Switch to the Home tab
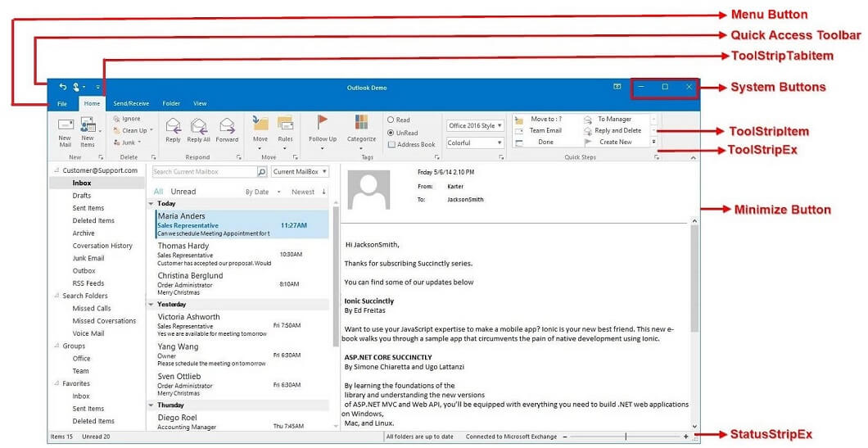This screenshot has width=868, height=448. click(92, 103)
